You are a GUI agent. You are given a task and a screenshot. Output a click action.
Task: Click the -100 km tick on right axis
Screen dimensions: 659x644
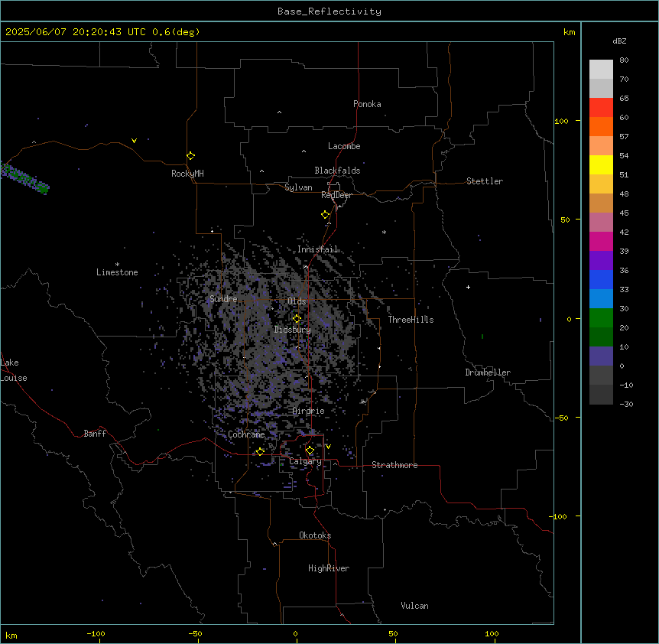(559, 516)
